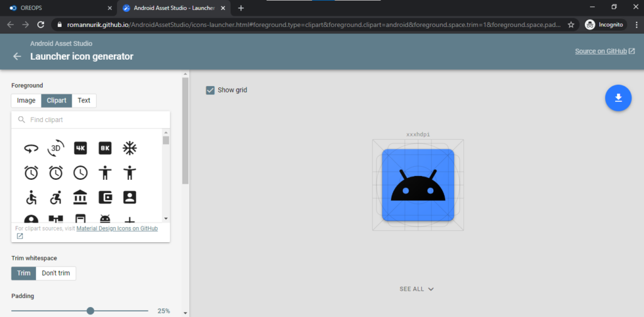Pick the accessibility figure with curved arms
The width and height of the screenshot is (644, 317).
point(130,173)
